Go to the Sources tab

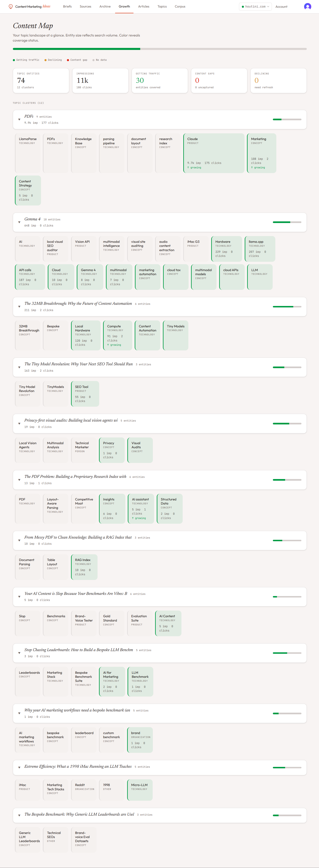85,6
